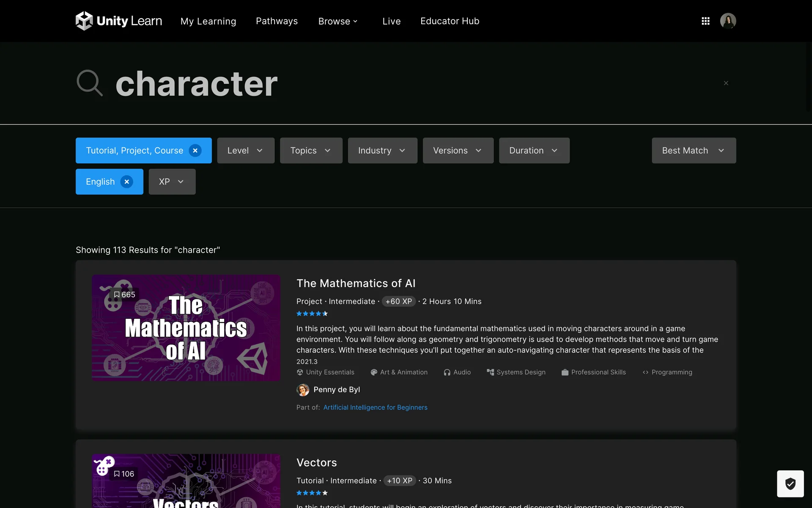
Task: Click Penny de Byl author avatar
Action: click(303, 389)
